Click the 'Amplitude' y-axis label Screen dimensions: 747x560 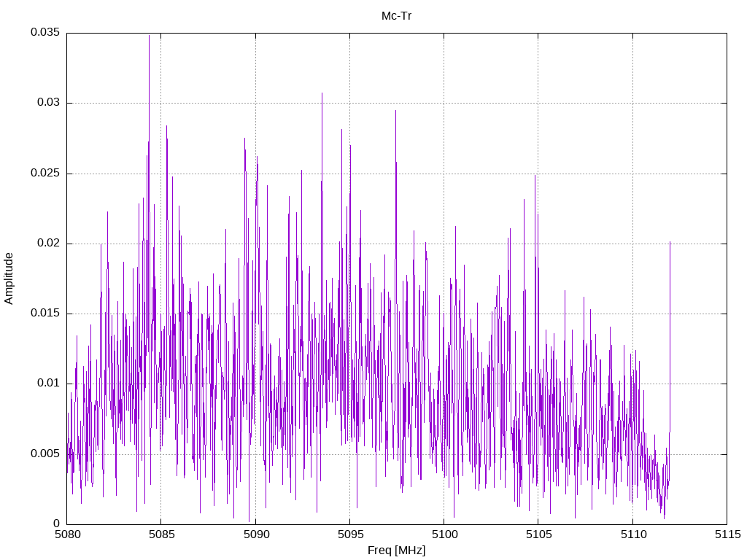click(x=9, y=279)
